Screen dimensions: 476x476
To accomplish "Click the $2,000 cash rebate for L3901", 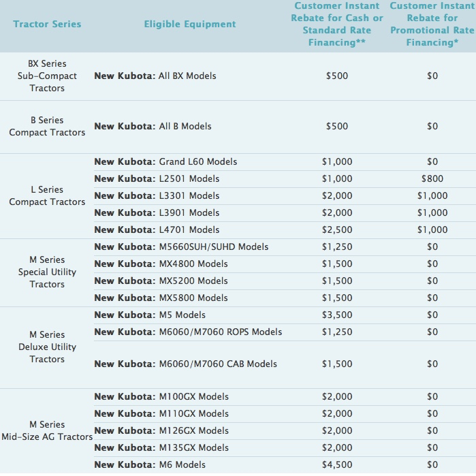I will [337, 212].
